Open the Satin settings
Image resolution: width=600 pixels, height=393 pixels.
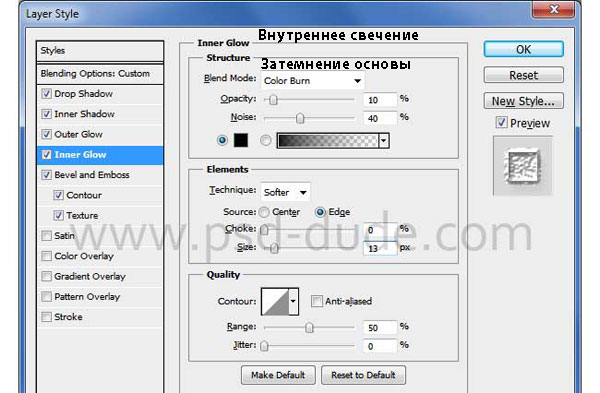click(x=64, y=236)
